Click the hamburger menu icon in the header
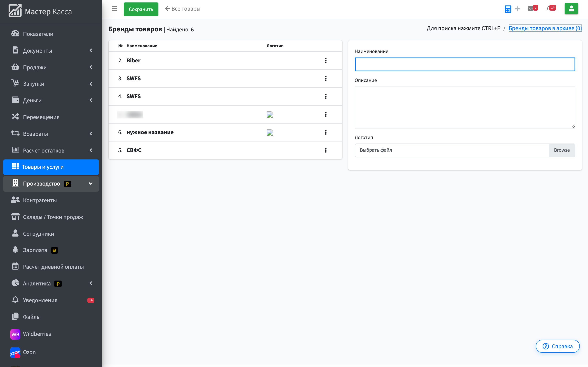Viewport: 588px width, 367px height. (x=114, y=9)
